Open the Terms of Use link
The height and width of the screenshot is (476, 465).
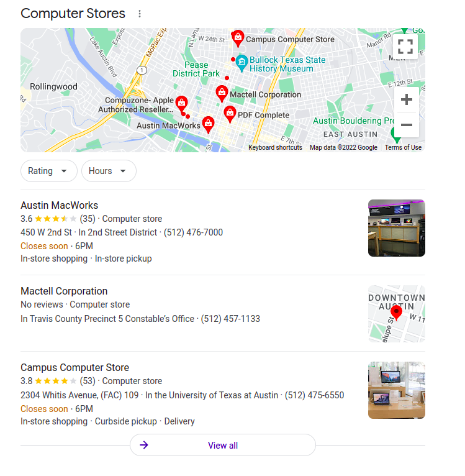(403, 147)
